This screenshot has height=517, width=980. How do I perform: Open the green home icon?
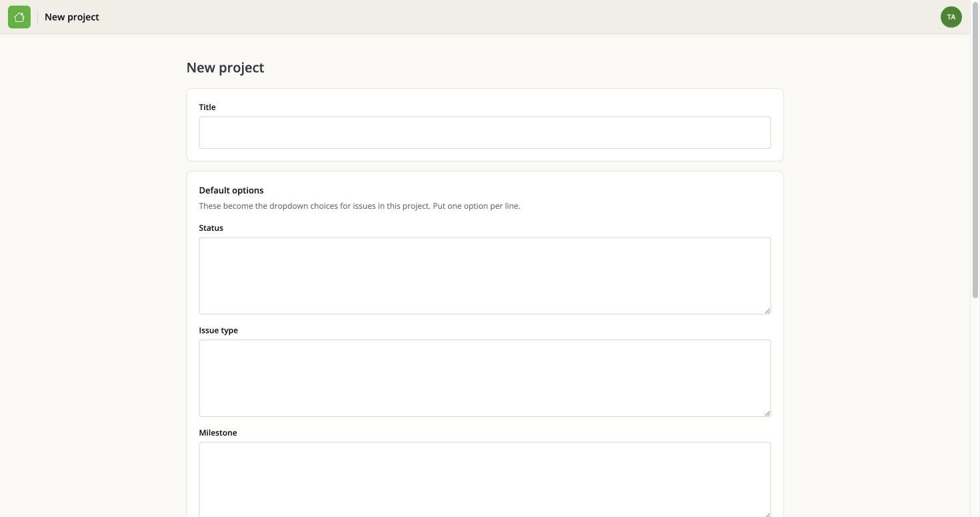19,17
